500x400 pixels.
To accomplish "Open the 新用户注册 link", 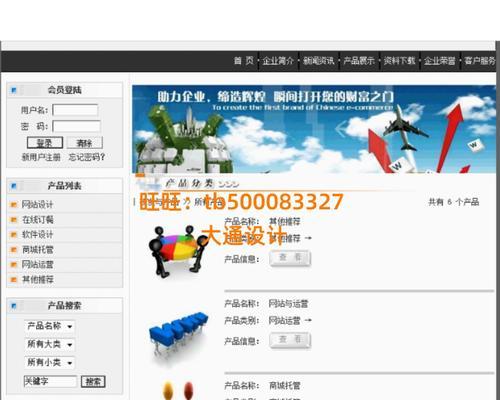I will (x=41, y=157).
